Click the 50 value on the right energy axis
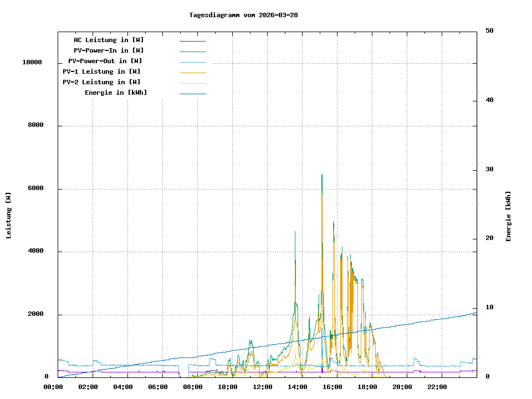This screenshot has height=399, width=532. click(489, 31)
